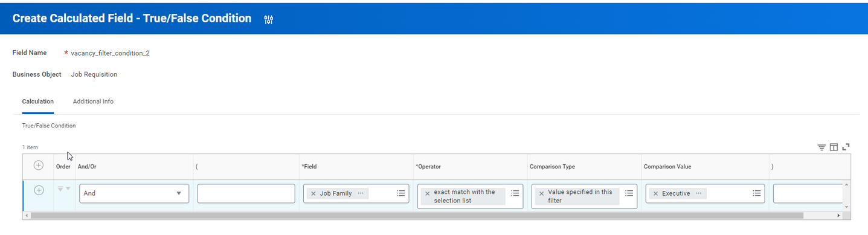Open the prompt list for Comparison Type
The height and width of the screenshot is (235, 868).
tap(629, 193)
